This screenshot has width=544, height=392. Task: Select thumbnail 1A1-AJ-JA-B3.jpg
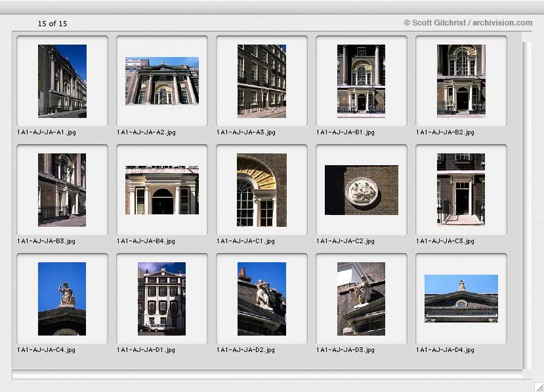(62, 190)
